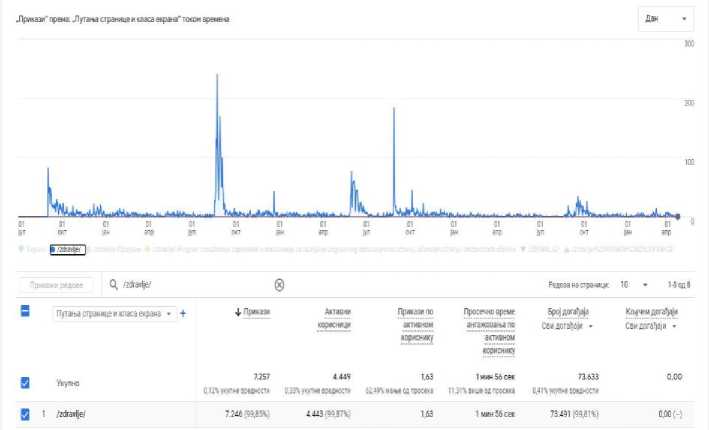The image size is (709, 430).
Task: Sort by Активни корисници column
Action: 334,318
